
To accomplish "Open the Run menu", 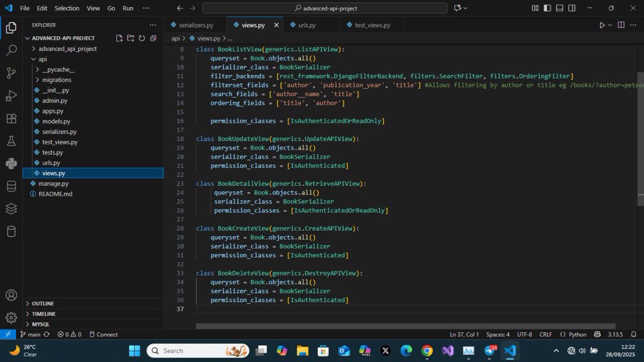I will click(x=128, y=8).
